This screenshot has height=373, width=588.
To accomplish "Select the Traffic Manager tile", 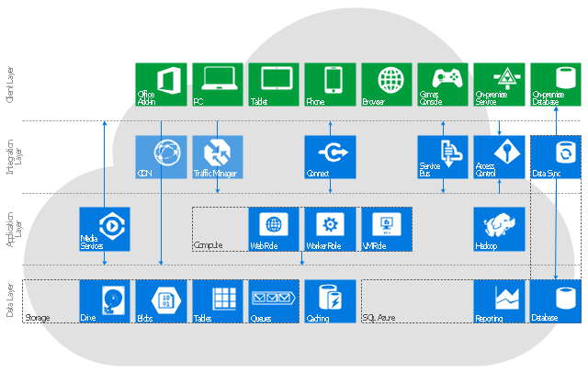I will [218, 157].
